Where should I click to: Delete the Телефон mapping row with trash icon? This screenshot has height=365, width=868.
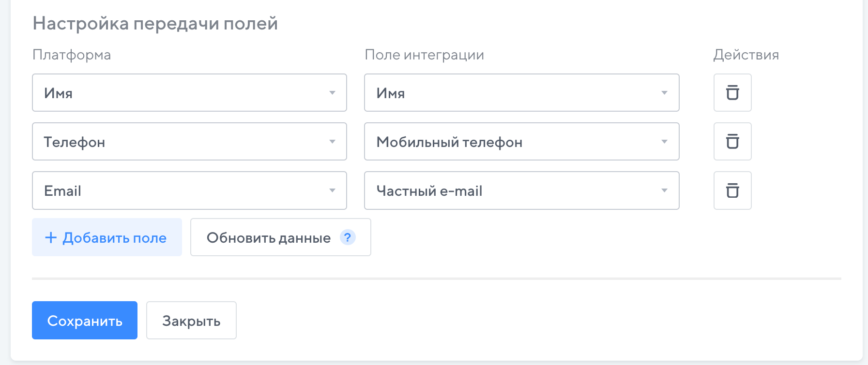click(732, 142)
